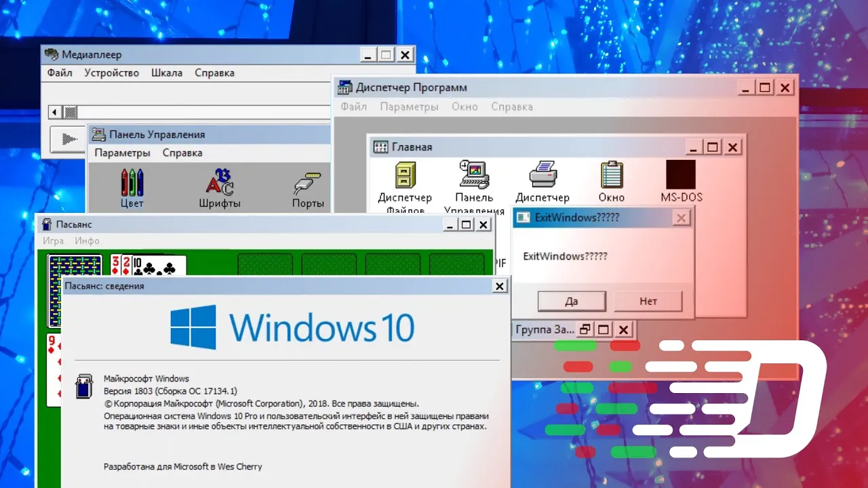Viewport: 868px width, 488px height.
Task: Close the ExitWindows dialog
Action: tap(682, 218)
